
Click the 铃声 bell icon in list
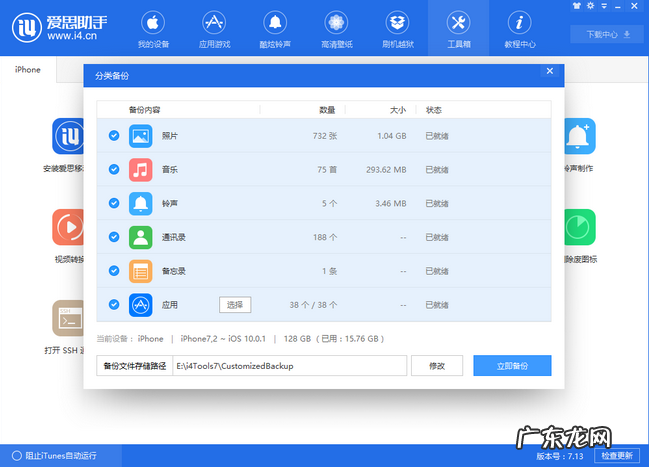[x=141, y=203]
